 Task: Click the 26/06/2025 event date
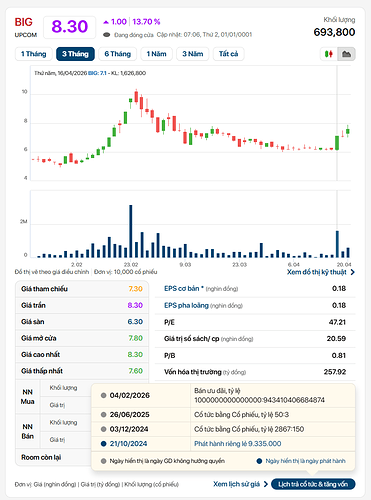130,415
